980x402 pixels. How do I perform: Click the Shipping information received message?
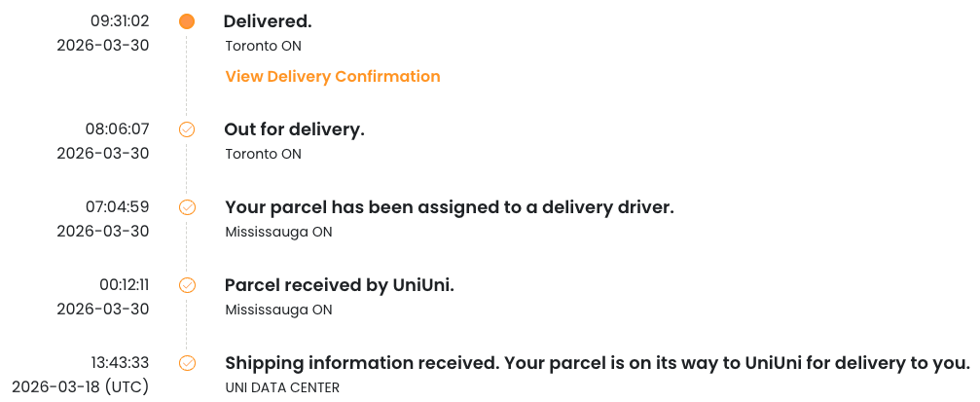(x=597, y=363)
